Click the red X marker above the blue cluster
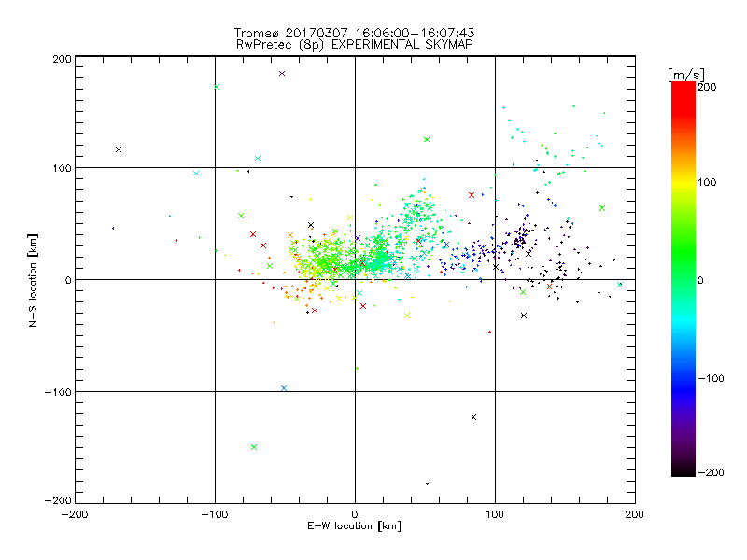This screenshot has width=747, height=560. [472, 195]
